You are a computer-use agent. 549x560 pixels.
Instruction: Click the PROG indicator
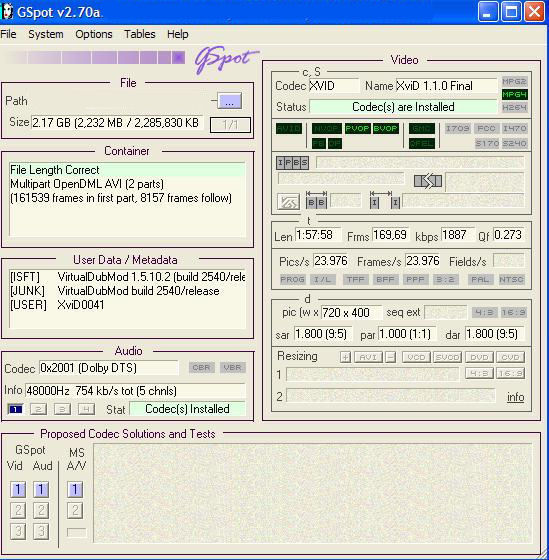pos(292,279)
